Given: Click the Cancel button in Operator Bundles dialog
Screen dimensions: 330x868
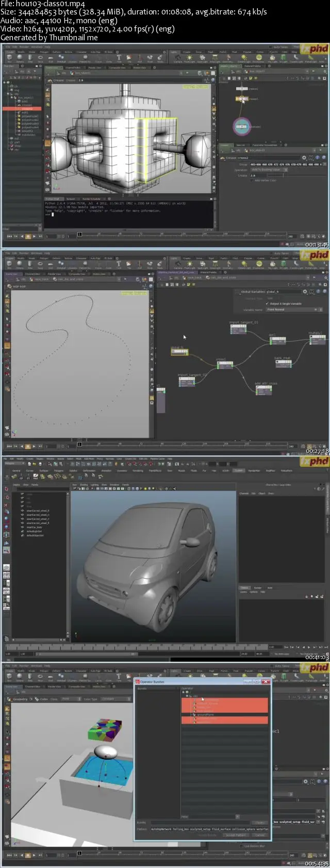Looking at the screenshot, I should coord(260,835).
